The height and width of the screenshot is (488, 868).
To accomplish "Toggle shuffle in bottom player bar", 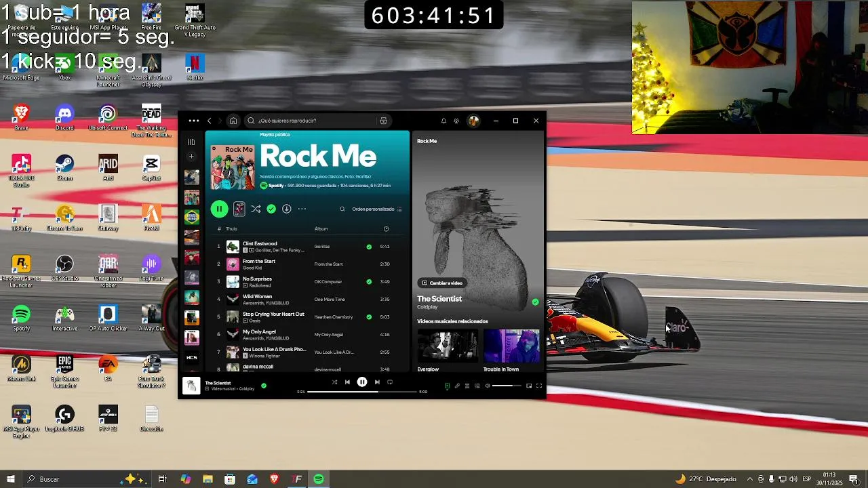I will tap(334, 382).
